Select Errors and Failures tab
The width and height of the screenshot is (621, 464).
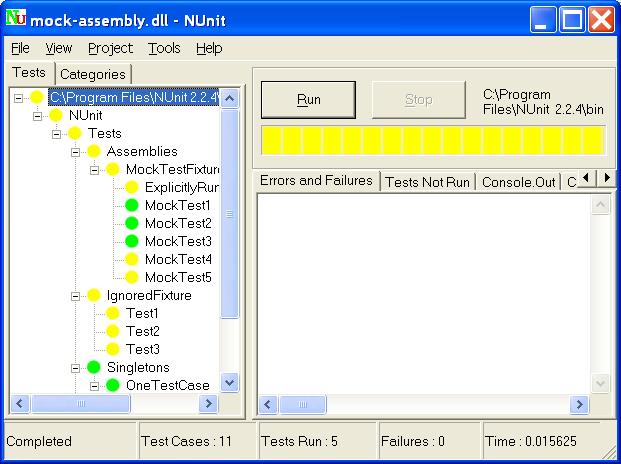tap(316, 181)
